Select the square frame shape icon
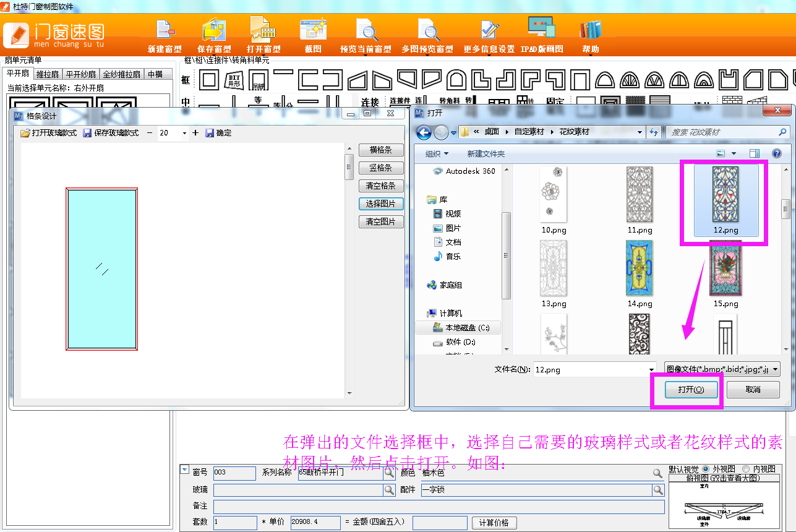 [x=208, y=79]
